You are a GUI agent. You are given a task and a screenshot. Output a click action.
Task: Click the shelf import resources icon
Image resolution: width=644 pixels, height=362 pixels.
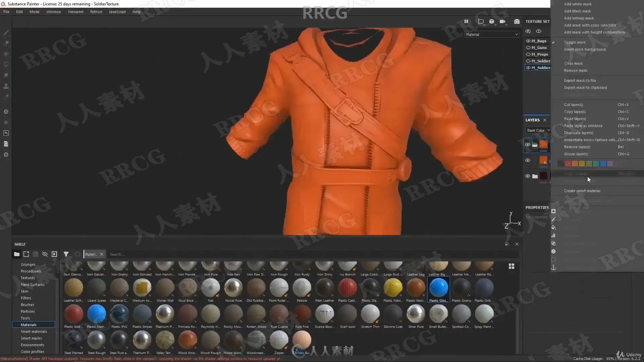54,254
